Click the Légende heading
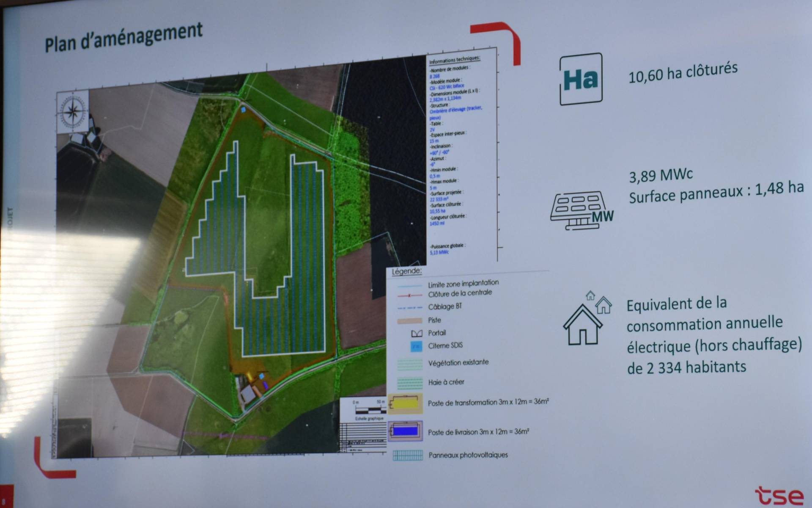The image size is (812, 508). click(406, 271)
